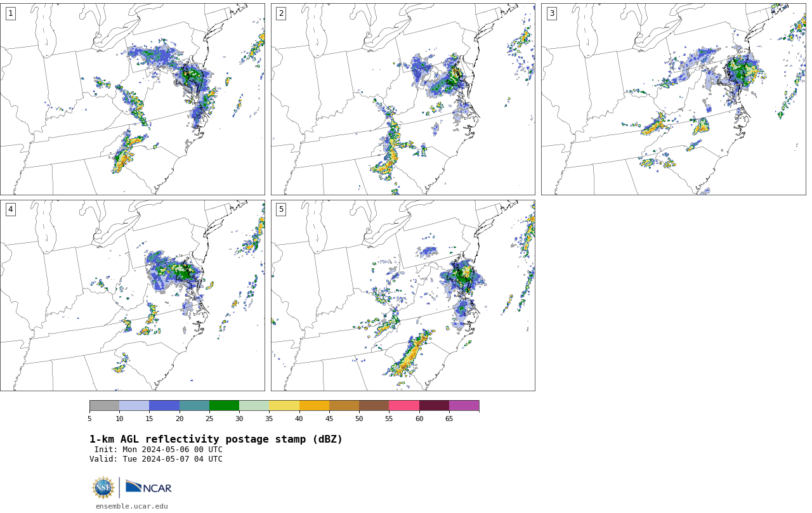Click the dark brown 50-55 dBZ swatch
This screenshot has height=513, width=812.
[x=374, y=406]
